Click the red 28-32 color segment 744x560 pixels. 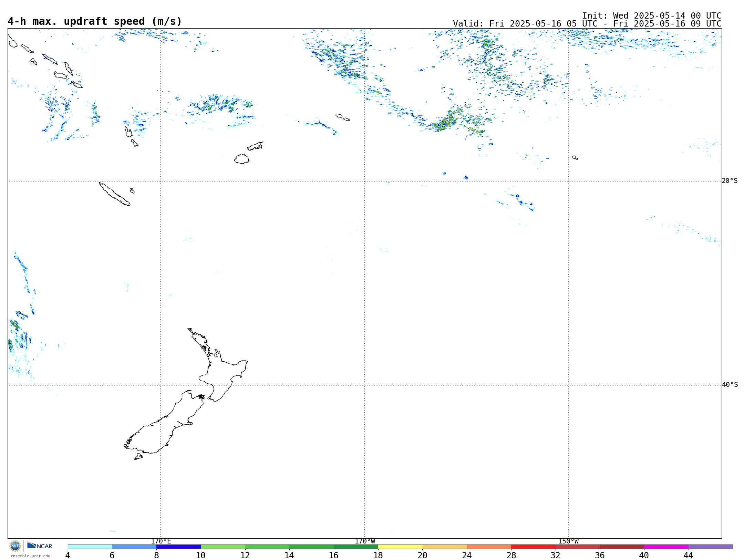tap(533, 547)
